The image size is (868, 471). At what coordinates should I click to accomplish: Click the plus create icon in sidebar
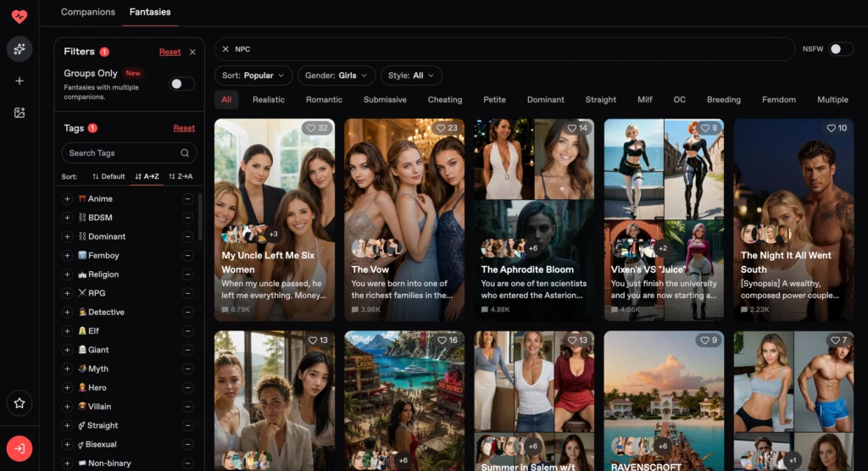point(19,80)
